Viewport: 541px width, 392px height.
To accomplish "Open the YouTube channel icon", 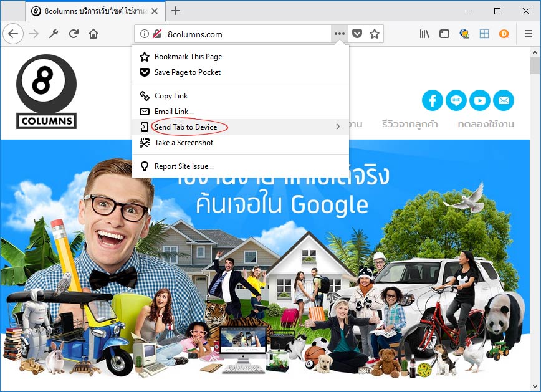I will click(479, 100).
